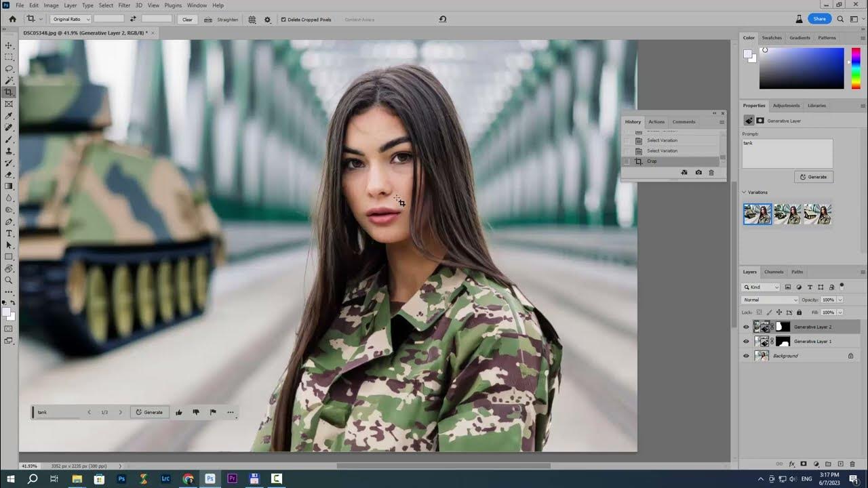This screenshot has width=868, height=488.
Task: Give thumbs down to generated result
Action: [x=196, y=412]
